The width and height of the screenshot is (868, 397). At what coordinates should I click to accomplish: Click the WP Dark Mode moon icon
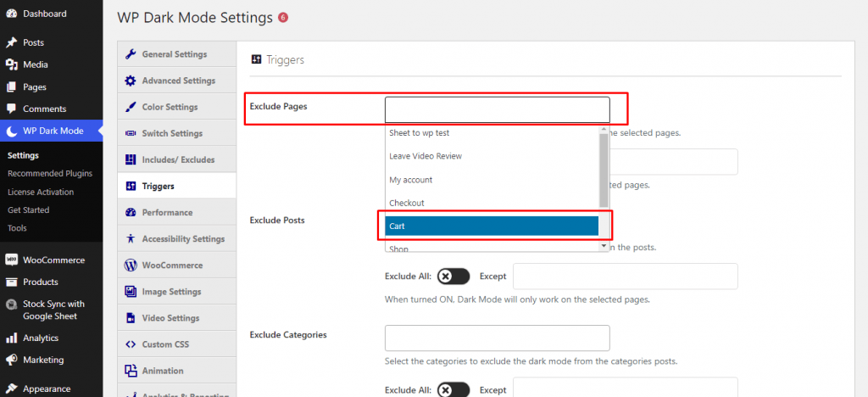[12, 131]
